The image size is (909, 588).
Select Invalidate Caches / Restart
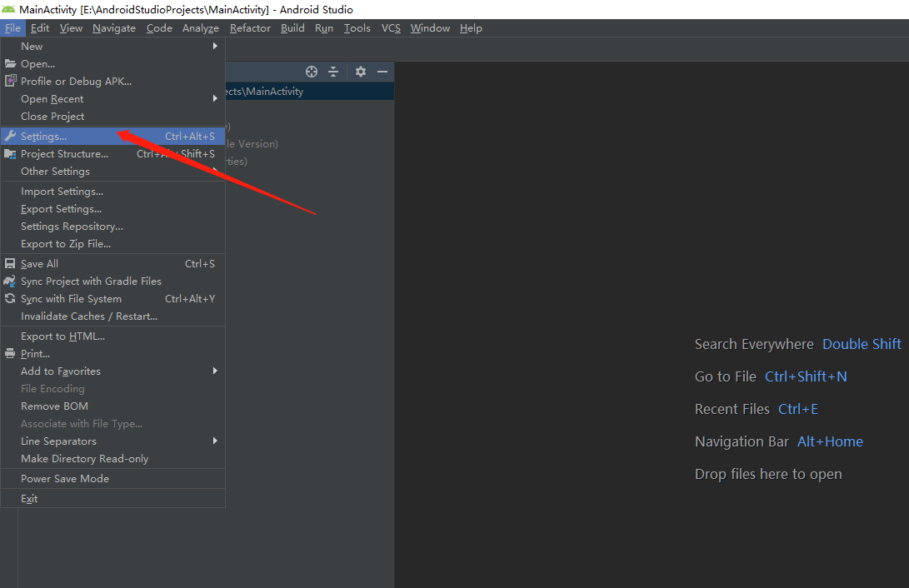[89, 316]
